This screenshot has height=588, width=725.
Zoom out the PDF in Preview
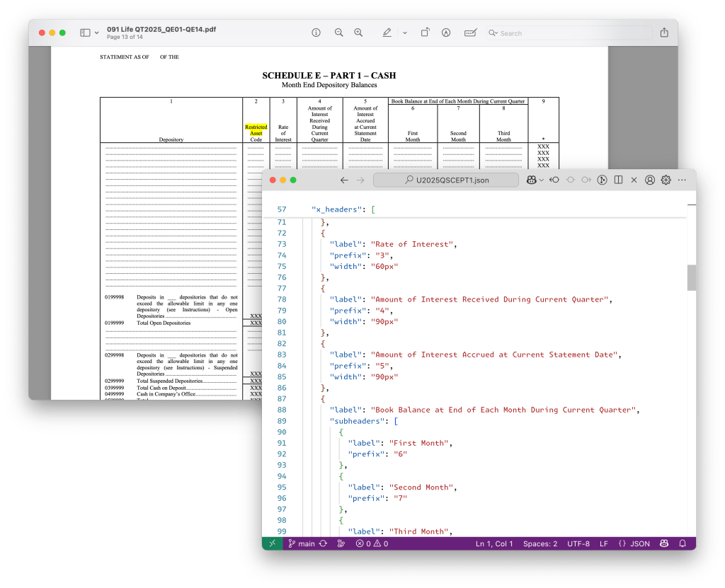point(338,33)
